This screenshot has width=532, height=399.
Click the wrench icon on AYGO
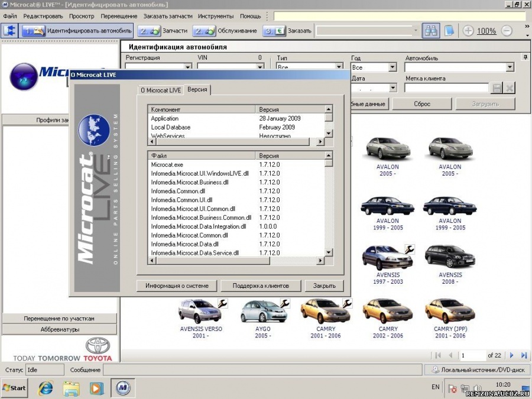click(285, 303)
